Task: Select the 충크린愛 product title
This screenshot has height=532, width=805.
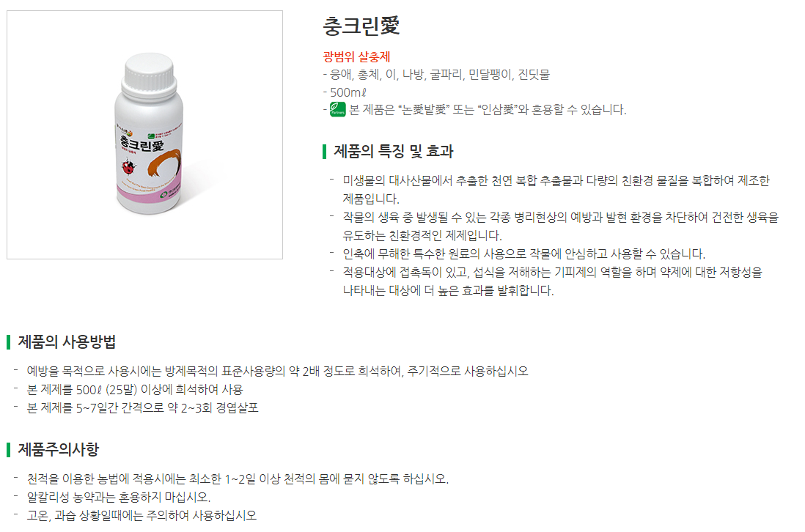Action: pyautogui.click(x=361, y=26)
